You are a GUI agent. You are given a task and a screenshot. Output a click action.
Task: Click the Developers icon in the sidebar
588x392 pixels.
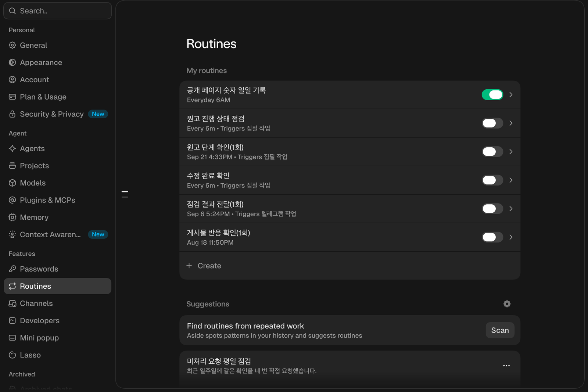[12, 321]
